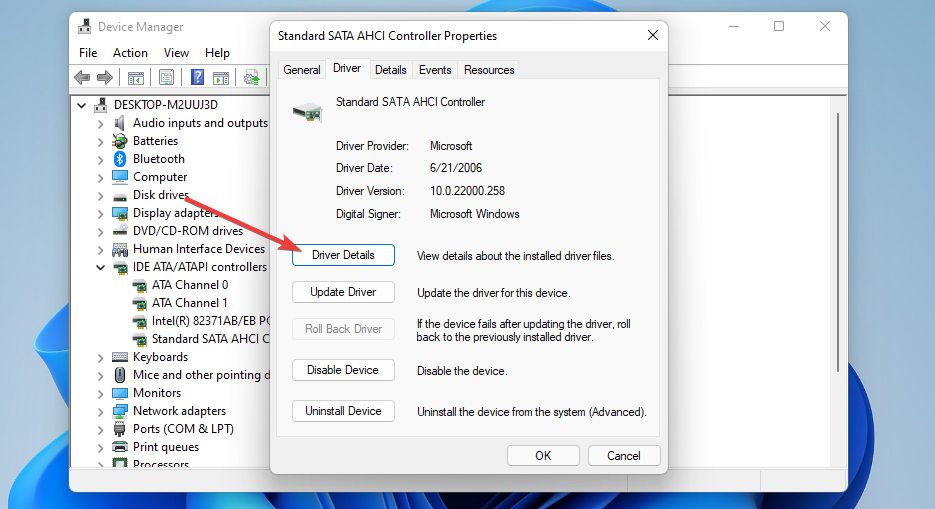Screen dimensions: 935x509
Task: Click the Bluetooth category icon
Action: (120, 159)
